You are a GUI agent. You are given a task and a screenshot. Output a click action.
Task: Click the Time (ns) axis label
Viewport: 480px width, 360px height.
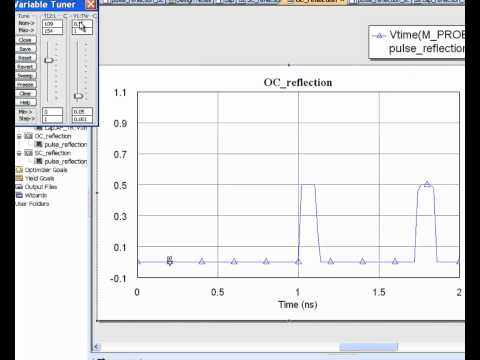tap(298, 304)
